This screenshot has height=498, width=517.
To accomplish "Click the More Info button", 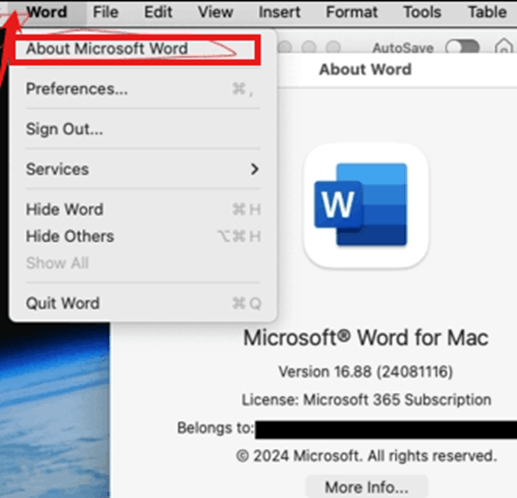I will point(367,487).
